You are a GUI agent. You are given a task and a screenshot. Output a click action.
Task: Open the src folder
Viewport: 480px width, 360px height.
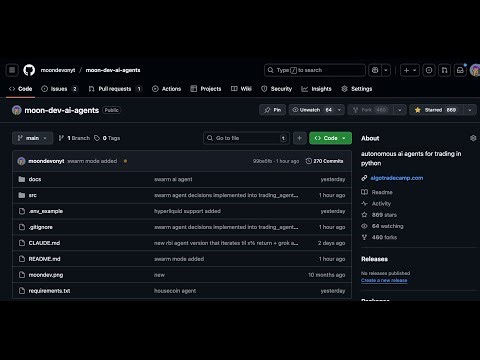(x=32, y=195)
